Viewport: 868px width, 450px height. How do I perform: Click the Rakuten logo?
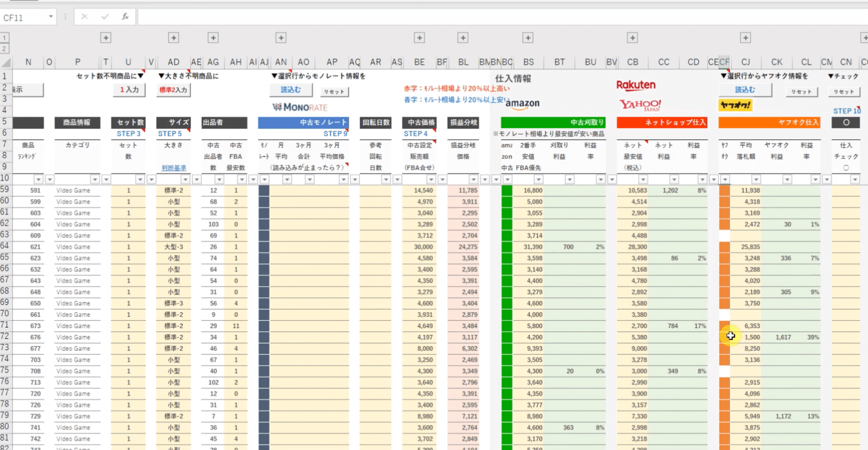point(636,85)
